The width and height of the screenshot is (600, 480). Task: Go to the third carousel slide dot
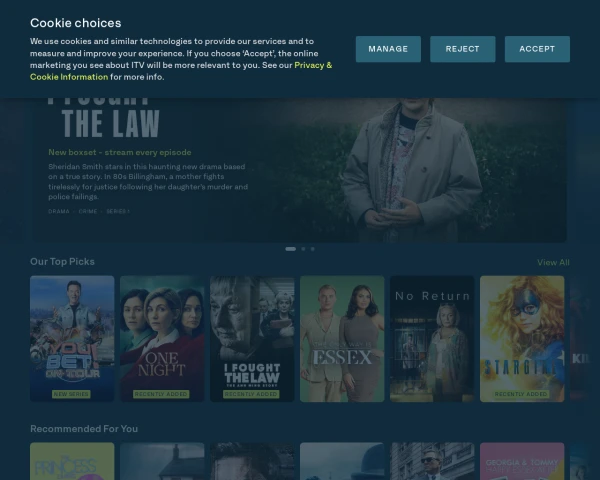(x=313, y=249)
